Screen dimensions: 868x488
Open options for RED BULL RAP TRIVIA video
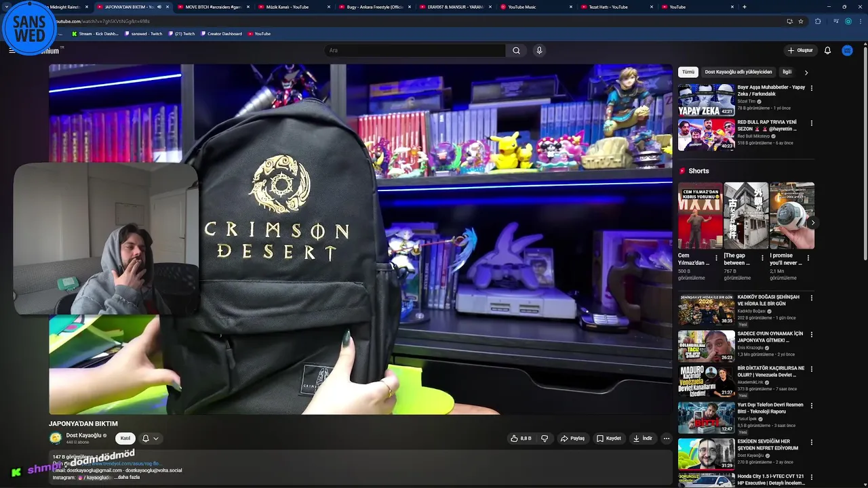pyautogui.click(x=811, y=123)
